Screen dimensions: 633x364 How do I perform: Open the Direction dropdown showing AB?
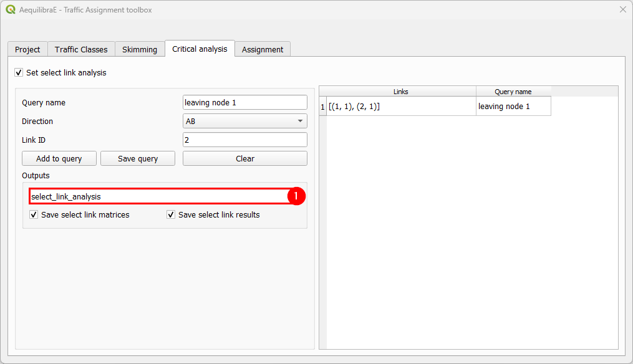coord(244,121)
